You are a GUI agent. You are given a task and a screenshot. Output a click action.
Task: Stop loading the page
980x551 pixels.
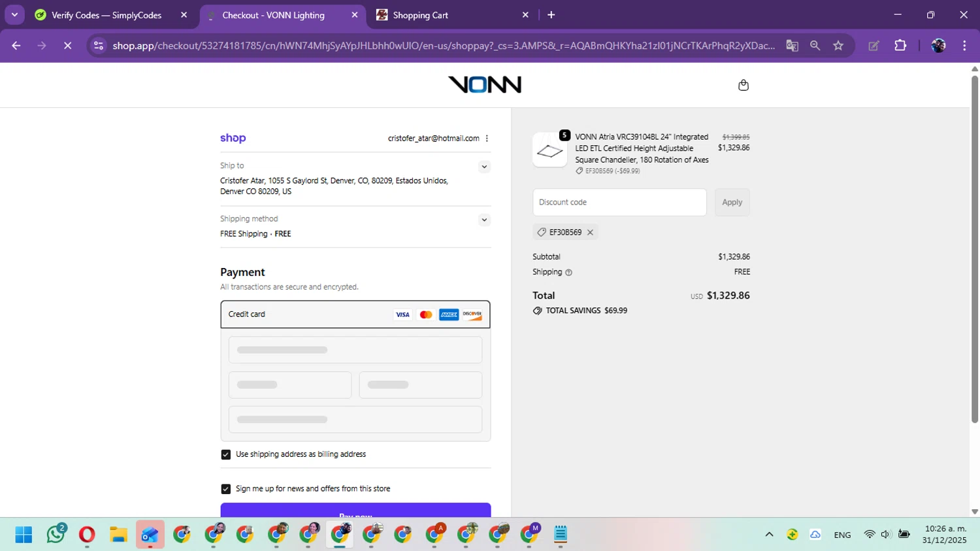[67, 46]
